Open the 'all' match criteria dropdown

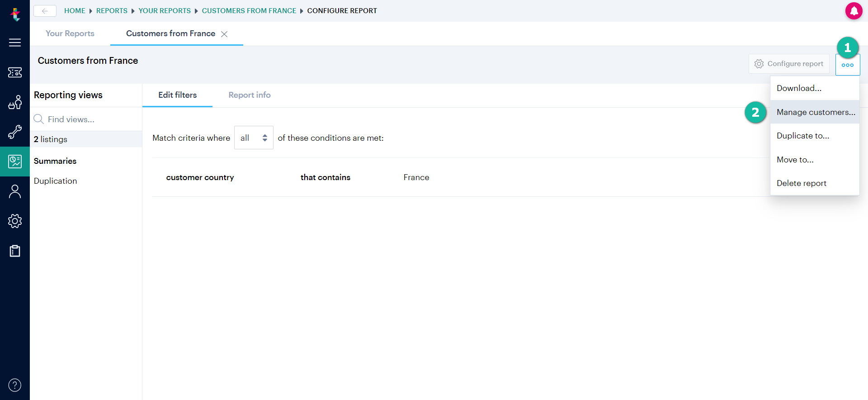[x=254, y=138]
